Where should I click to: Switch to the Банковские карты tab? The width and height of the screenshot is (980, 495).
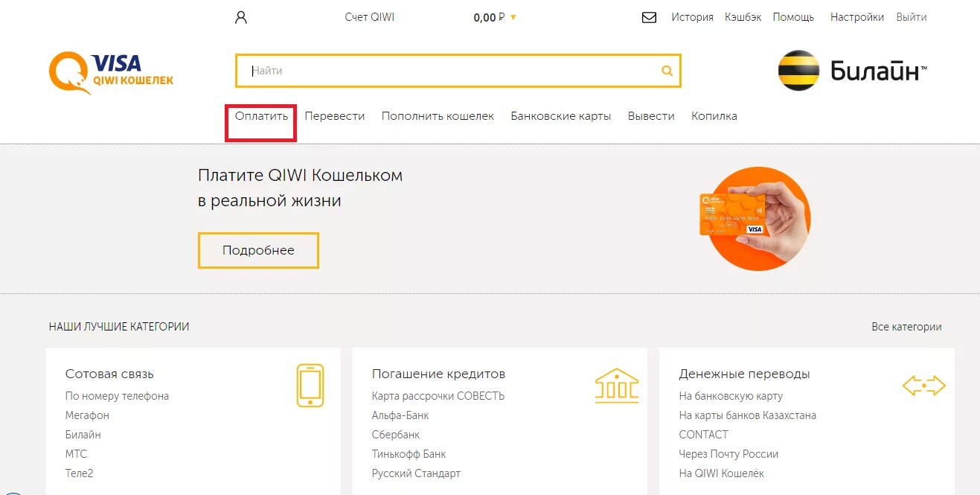click(x=560, y=116)
